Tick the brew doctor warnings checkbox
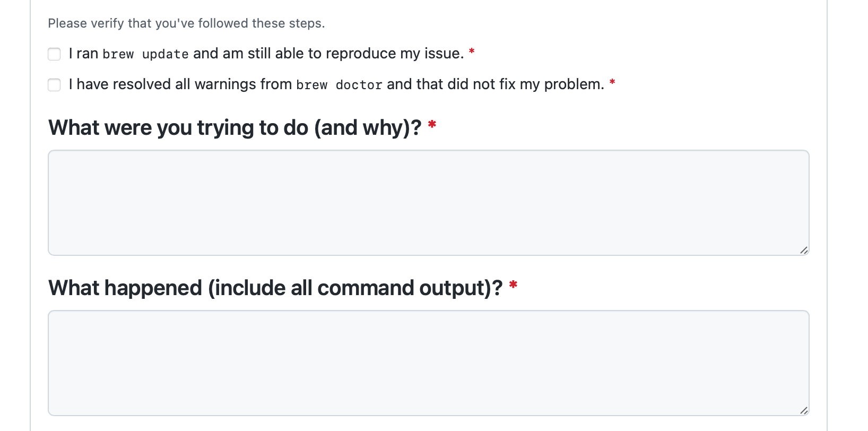 click(54, 85)
